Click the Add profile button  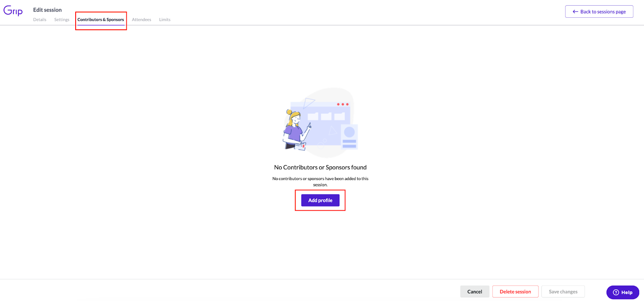320,200
